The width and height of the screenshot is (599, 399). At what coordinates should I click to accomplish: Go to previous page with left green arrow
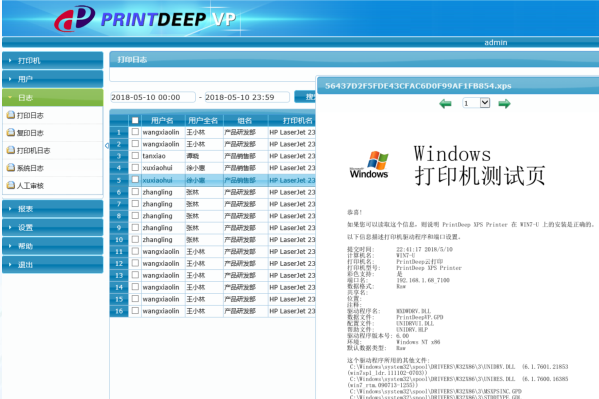445,103
